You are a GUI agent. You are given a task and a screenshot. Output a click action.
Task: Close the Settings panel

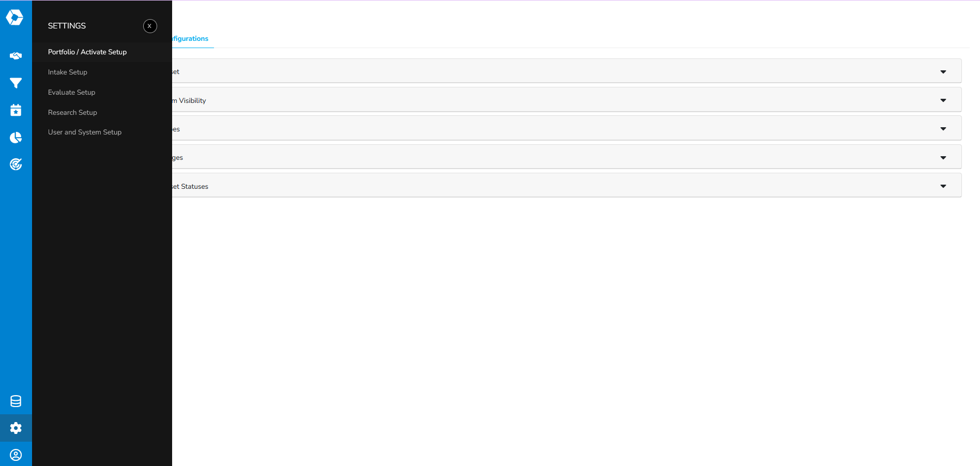click(x=150, y=26)
